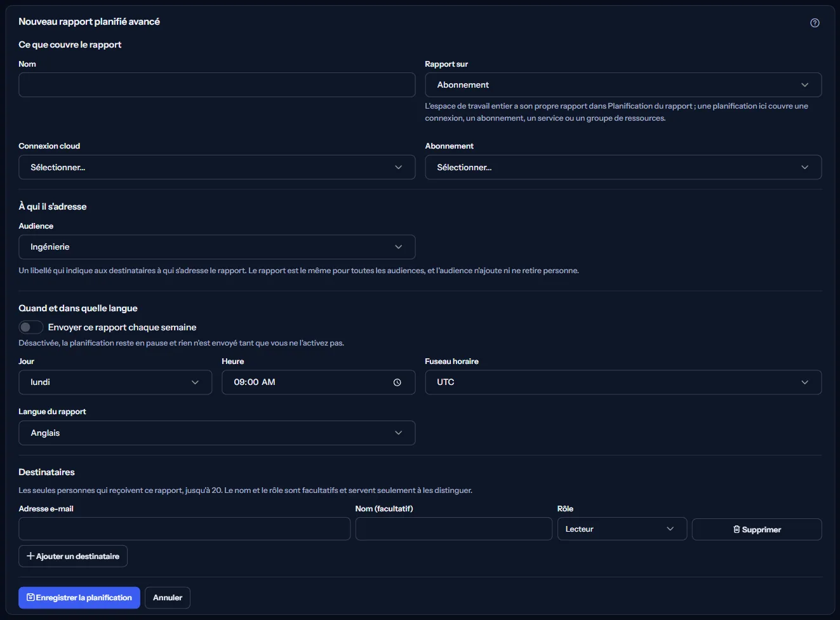Viewport: 840px width, 620px height.
Task: Open the Connexion cloud dropdown
Action: coord(217,168)
